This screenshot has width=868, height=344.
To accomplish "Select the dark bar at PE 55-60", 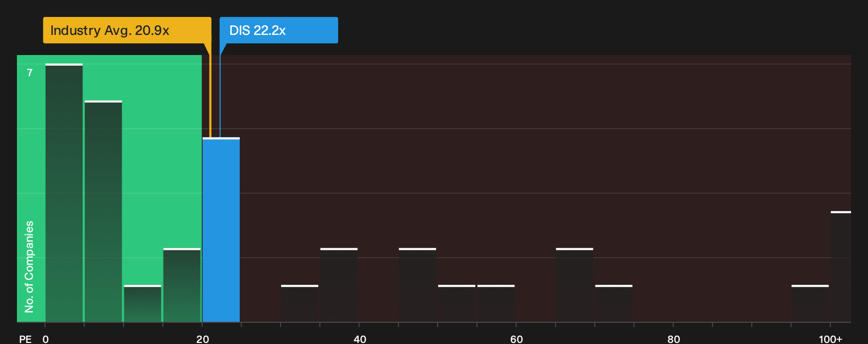I will tap(496, 303).
